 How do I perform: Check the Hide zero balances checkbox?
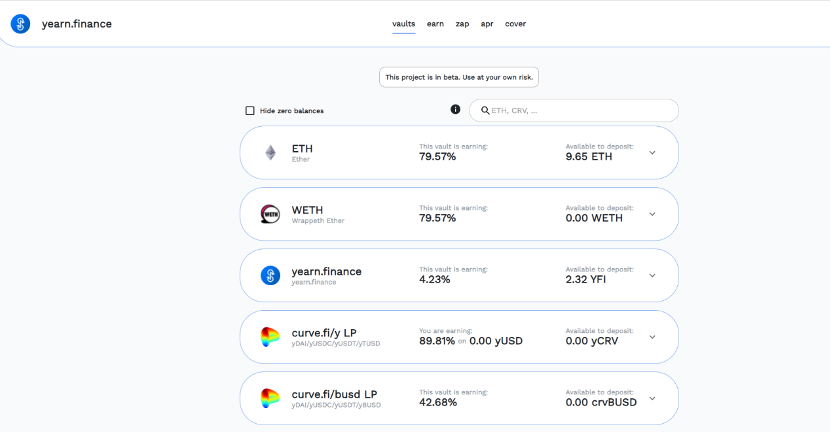[250, 111]
